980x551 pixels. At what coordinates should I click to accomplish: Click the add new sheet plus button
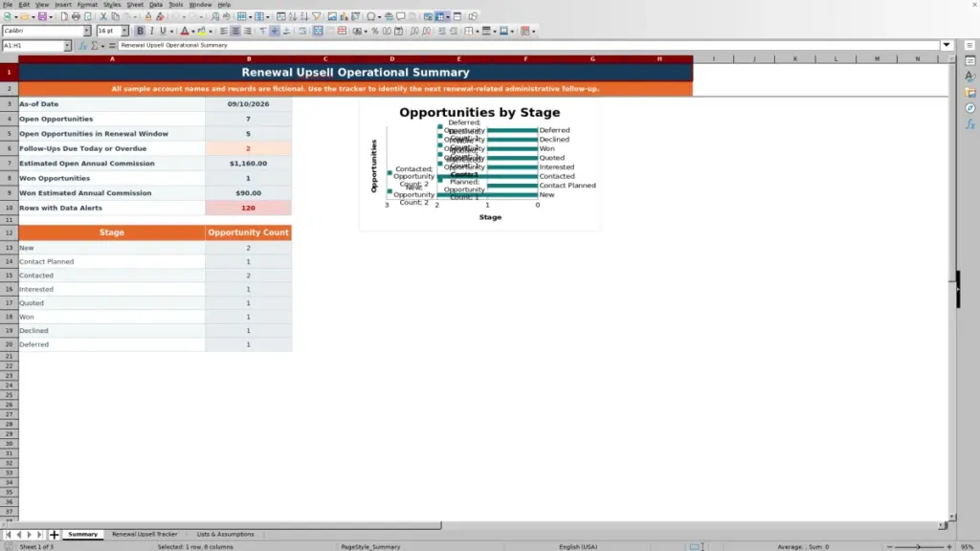[54, 535]
